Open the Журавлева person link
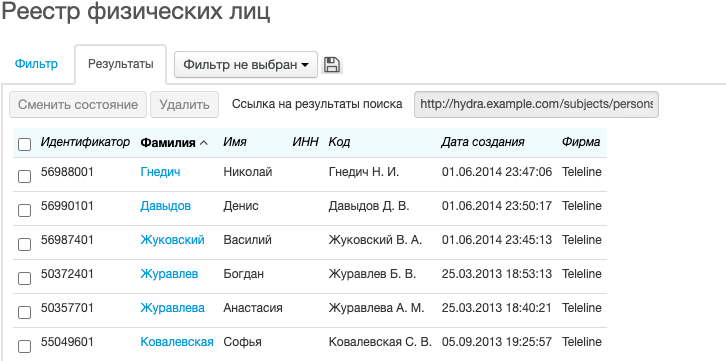Screen dimensions: 726x361 [x=172, y=308]
